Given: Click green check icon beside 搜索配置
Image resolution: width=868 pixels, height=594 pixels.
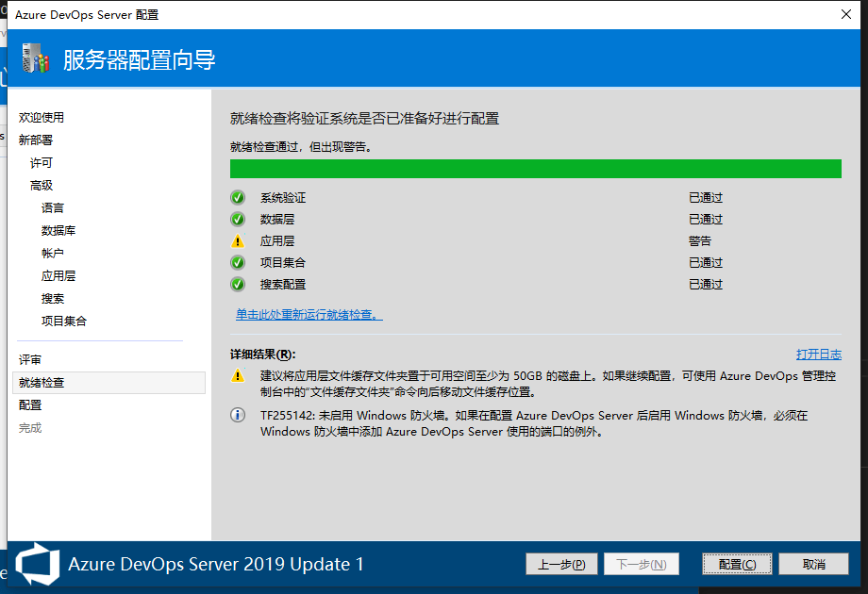Looking at the screenshot, I should [238, 285].
